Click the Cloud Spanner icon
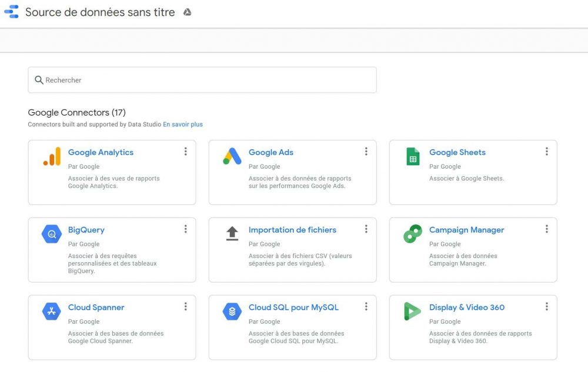 pyautogui.click(x=51, y=311)
